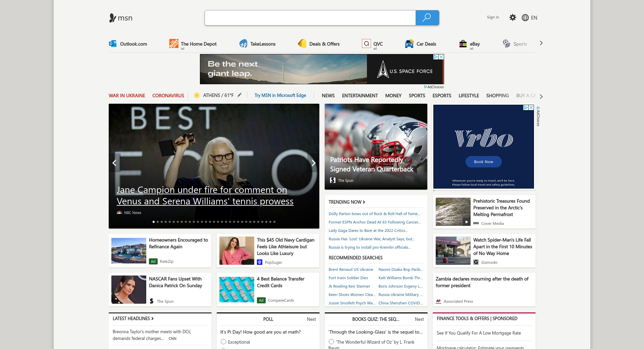Advance carousel to next slide
This screenshot has height=349, width=644.
pyautogui.click(x=313, y=163)
